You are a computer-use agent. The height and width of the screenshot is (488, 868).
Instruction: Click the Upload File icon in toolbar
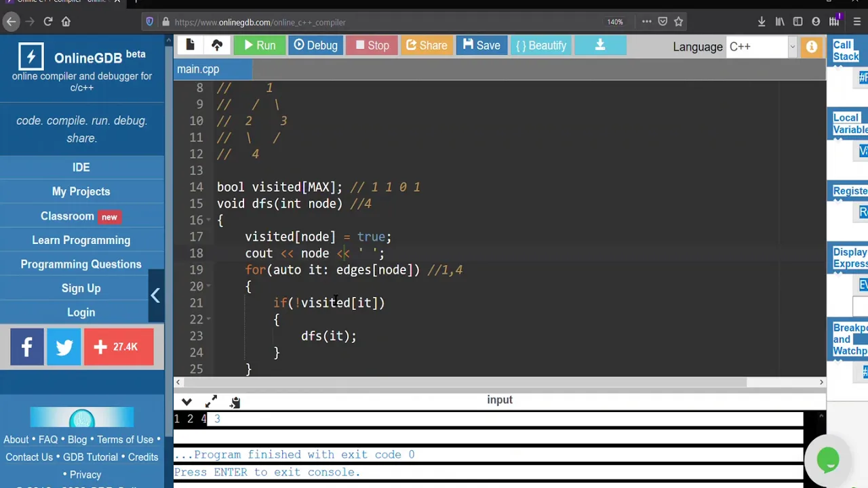(x=217, y=45)
